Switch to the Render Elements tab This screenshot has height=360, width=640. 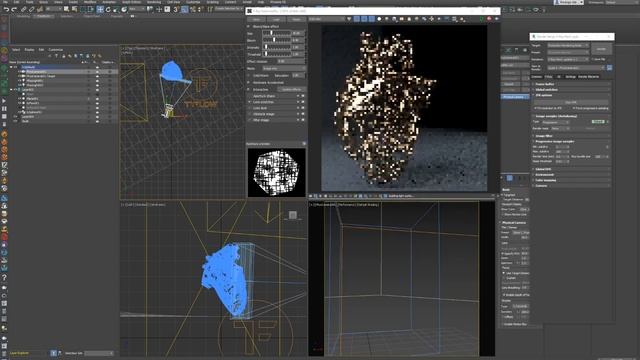pyautogui.click(x=589, y=77)
